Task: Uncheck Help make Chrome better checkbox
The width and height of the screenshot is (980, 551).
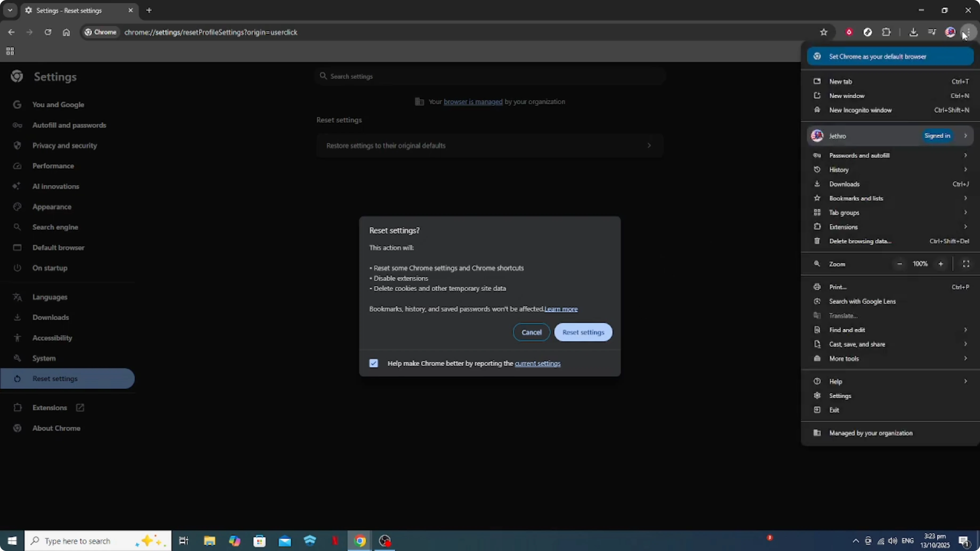Action: pos(374,364)
